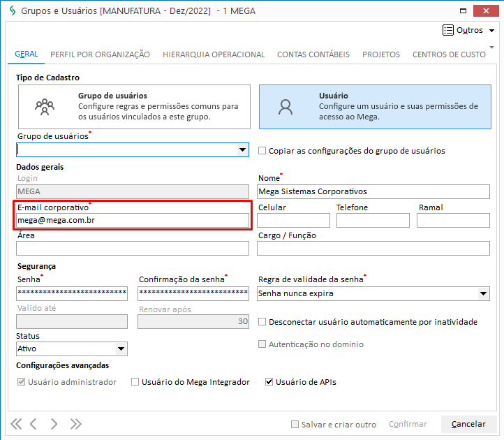
Task: Select the Grupo de usuários card icon
Action: point(45,106)
